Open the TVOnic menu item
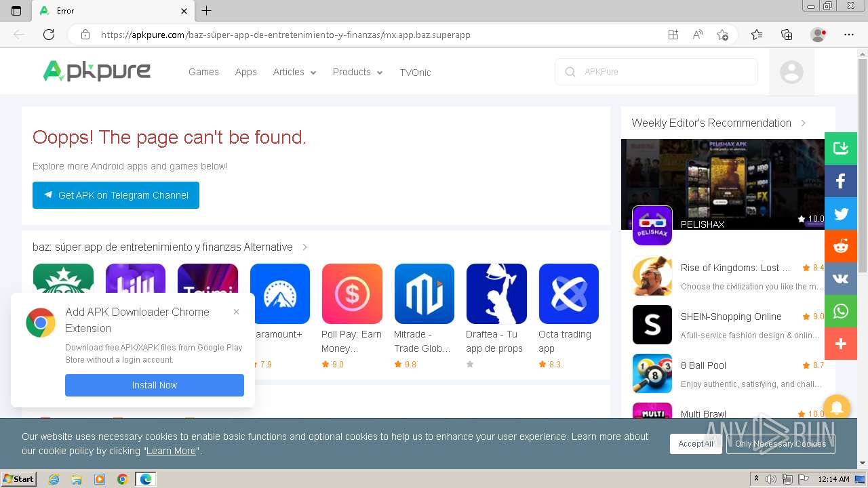The width and height of the screenshot is (868, 488). tap(415, 73)
